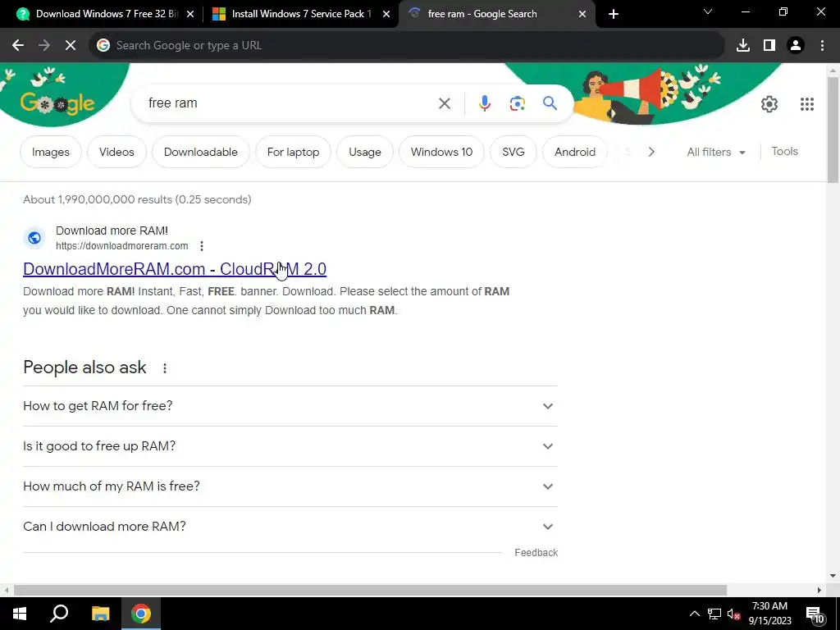Open the Windows Start menu
Image resolution: width=840 pixels, height=630 pixels.
tap(20, 614)
